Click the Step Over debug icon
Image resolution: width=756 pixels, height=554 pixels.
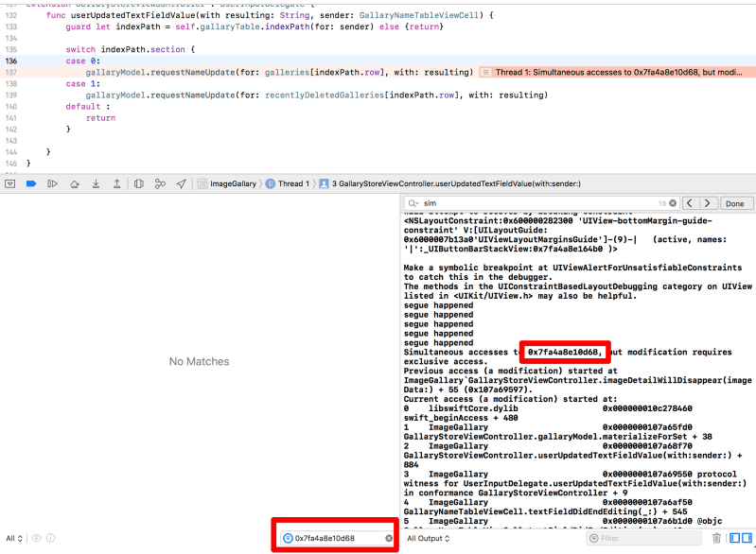(74, 183)
